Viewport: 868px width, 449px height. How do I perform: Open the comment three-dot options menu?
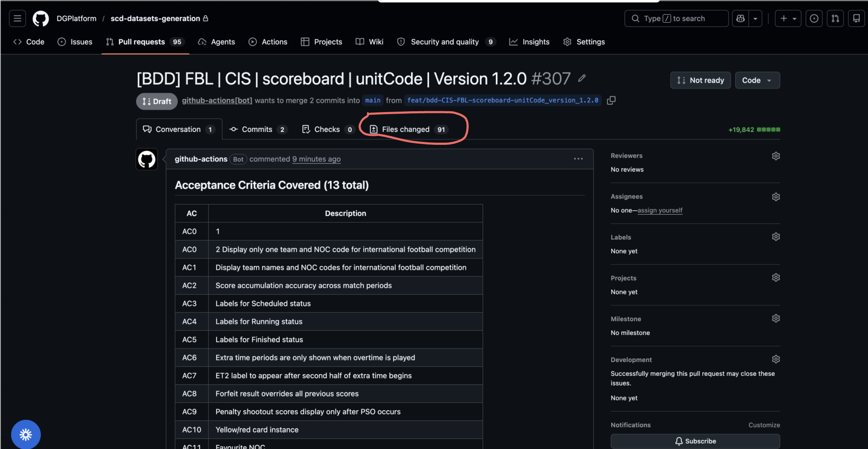tap(578, 159)
